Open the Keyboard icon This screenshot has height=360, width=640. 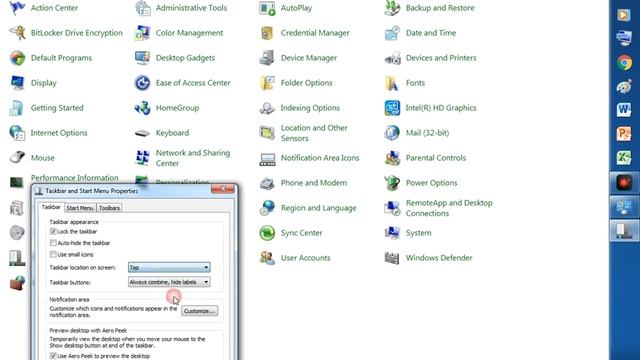142,133
